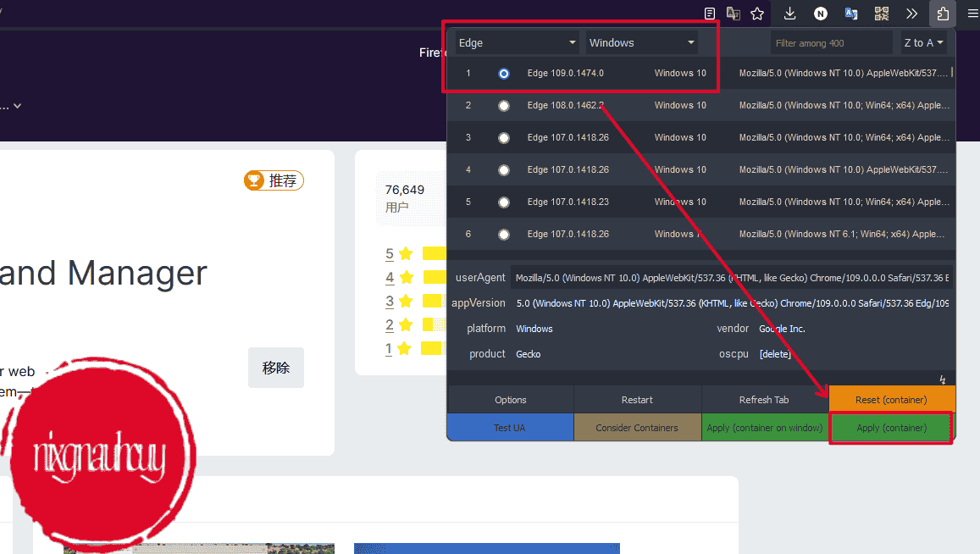Open the 5 star ratings link

click(x=390, y=254)
